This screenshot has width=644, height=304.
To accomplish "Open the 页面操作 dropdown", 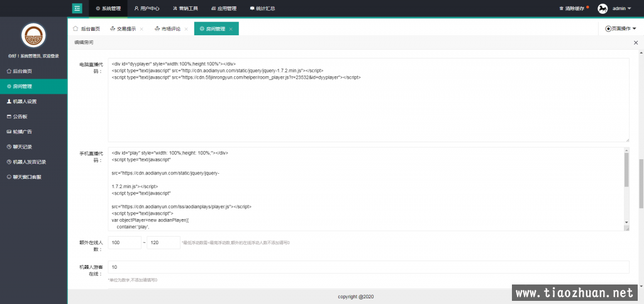I will [621, 29].
